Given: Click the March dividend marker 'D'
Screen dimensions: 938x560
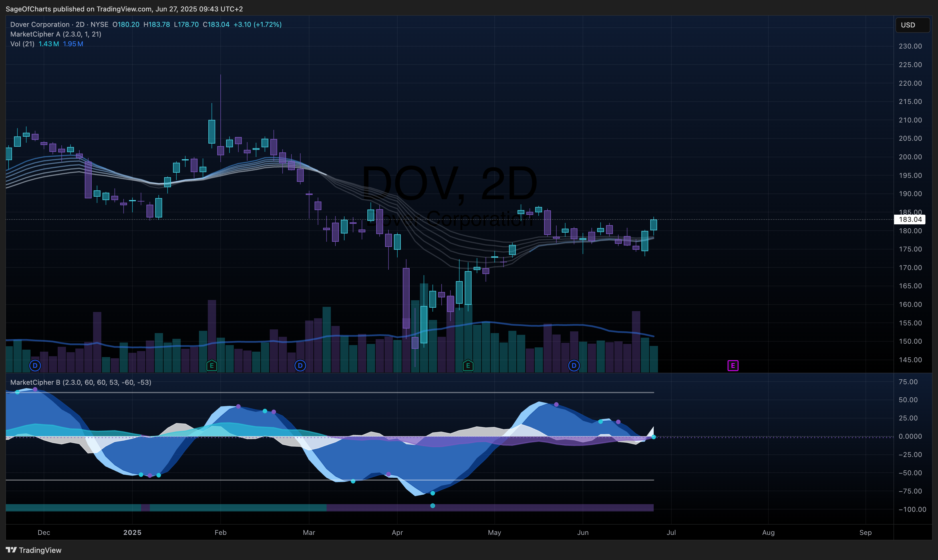Looking at the screenshot, I should point(300,365).
